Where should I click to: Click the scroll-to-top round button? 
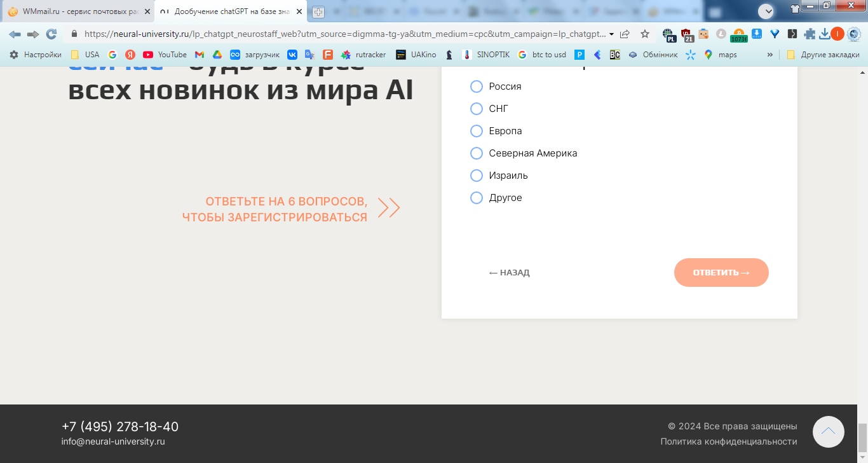pyautogui.click(x=828, y=432)
